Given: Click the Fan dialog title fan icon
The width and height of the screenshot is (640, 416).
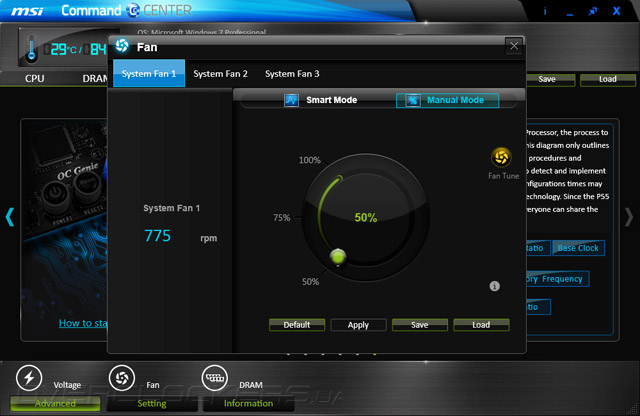Looking at the screenshot, I should pyautogui.click(x=122, y=45).
